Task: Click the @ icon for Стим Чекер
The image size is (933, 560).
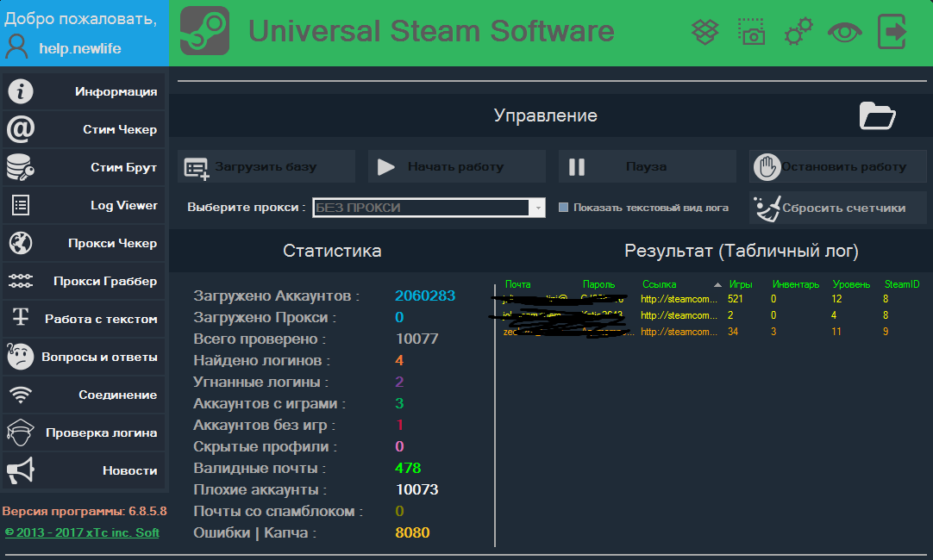Action: click(20, 129)
